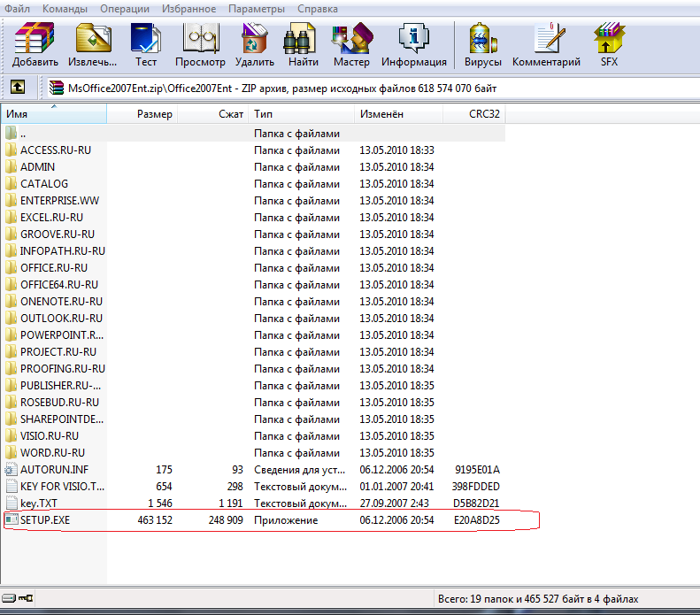Image resolution: width=700 pixels, height=615 pixels.
Task: Click the drive icon in status bar
Action: coord(9,598)
